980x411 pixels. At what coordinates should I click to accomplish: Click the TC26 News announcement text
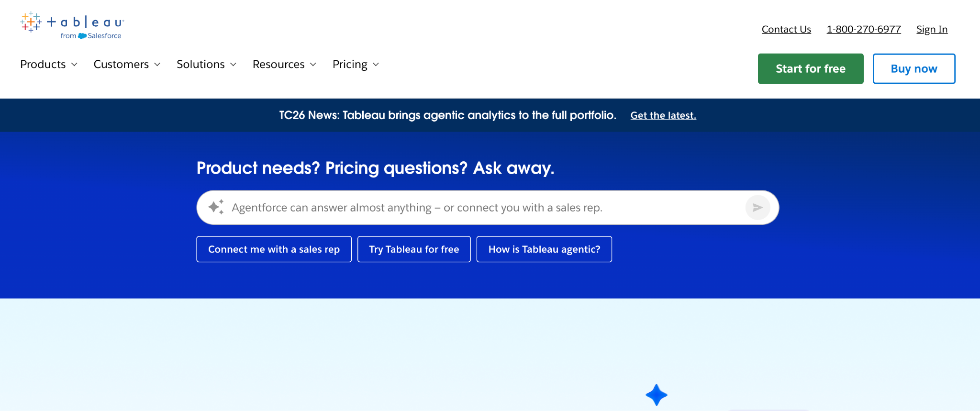[447, 115]
